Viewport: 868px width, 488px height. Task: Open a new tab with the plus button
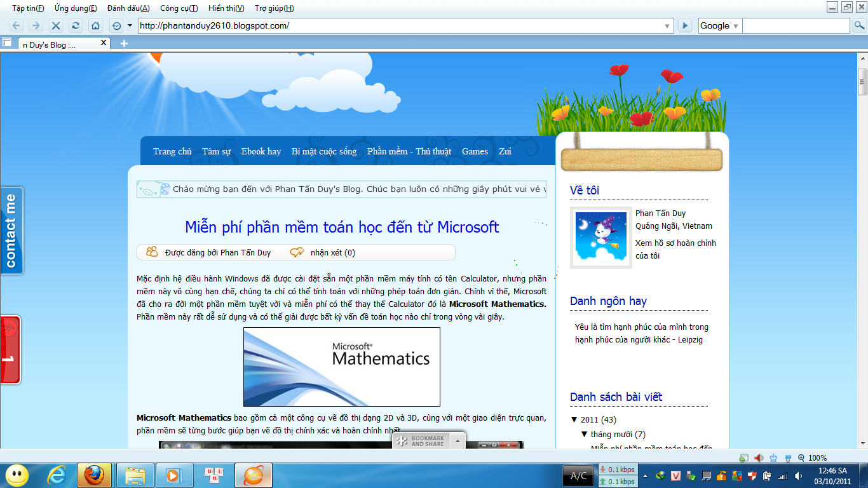coord(124,44)
